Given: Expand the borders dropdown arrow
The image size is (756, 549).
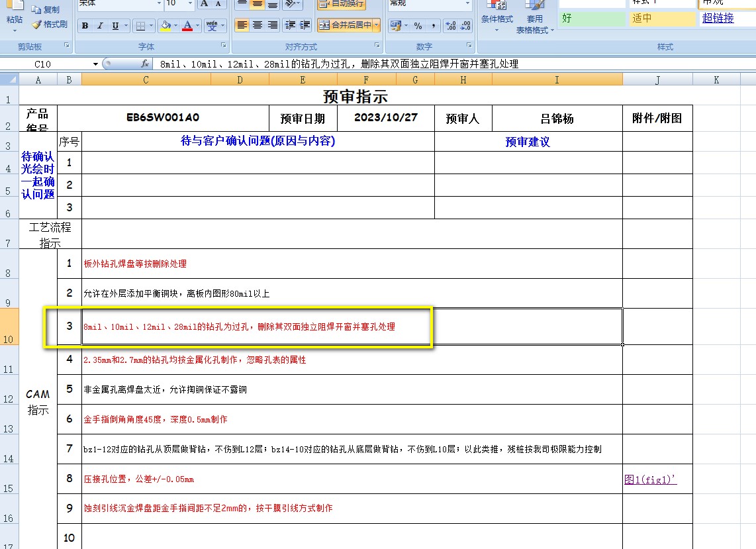Looking at the screenshot, I should click(152, 26).
